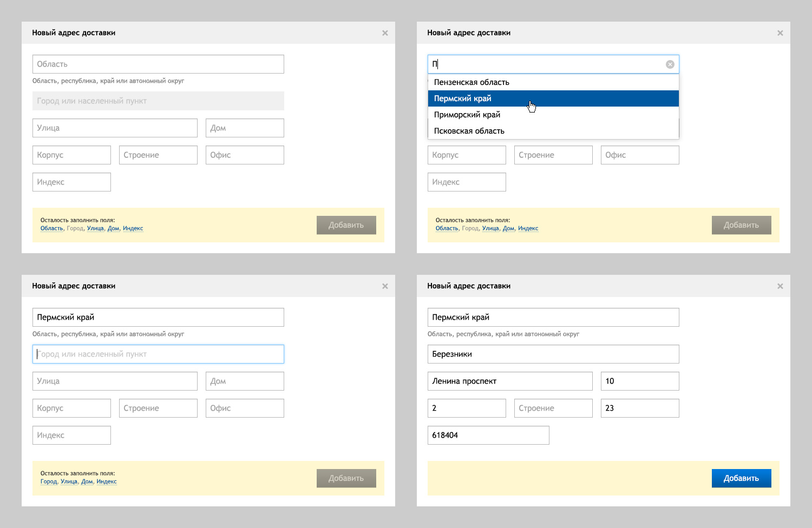Close the dialog showing region suggestions
The image size is (812, 528).
pyautogui.click(x=780, y=33)
